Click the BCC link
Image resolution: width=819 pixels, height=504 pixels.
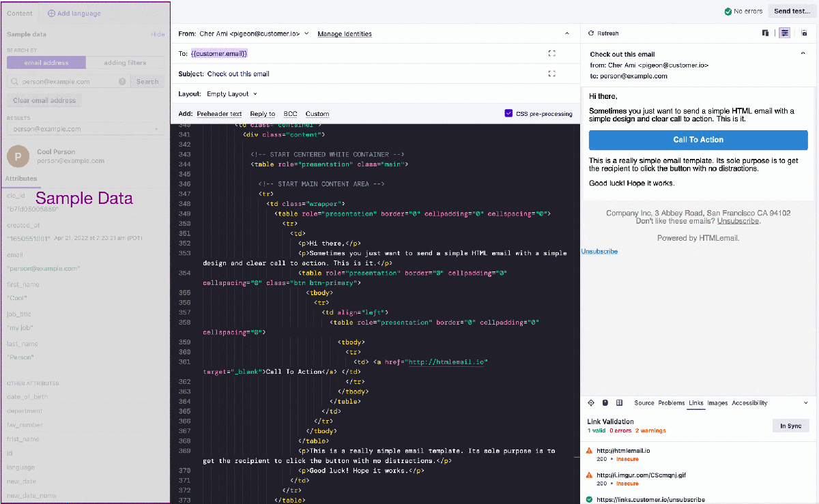tap(290, 114)
